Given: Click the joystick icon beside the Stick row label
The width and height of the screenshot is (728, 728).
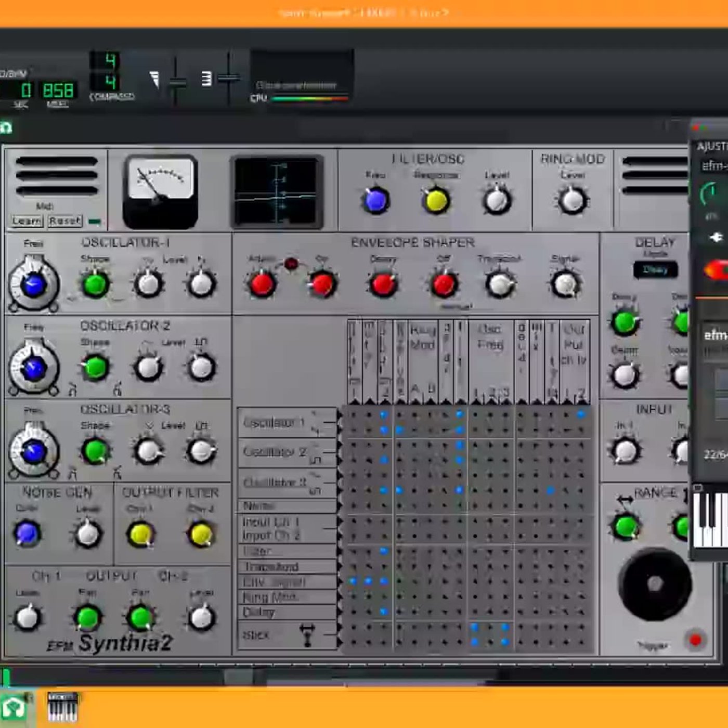Looking at the screenshot, I should click(x=307, y=634).
